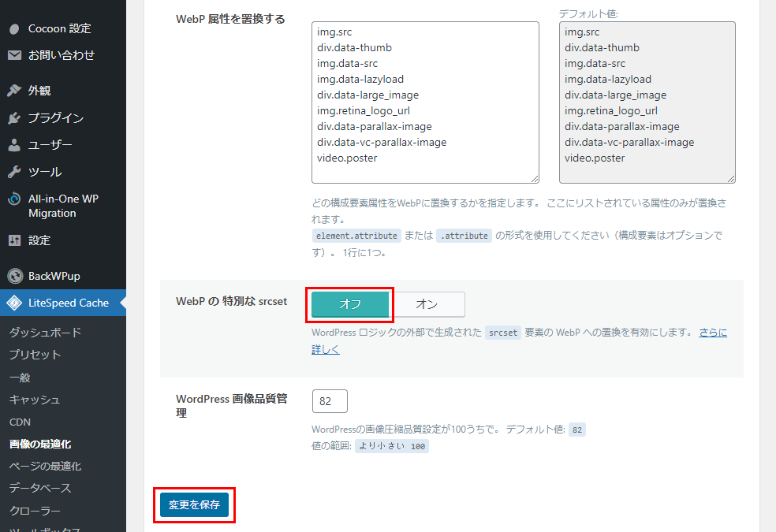Open the 設定 menu in sidebar
776x532 pixels.
[39, 240]
